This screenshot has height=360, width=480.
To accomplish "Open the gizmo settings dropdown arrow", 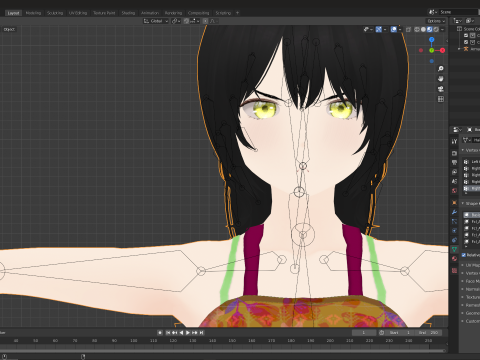I will coord(385,29).
